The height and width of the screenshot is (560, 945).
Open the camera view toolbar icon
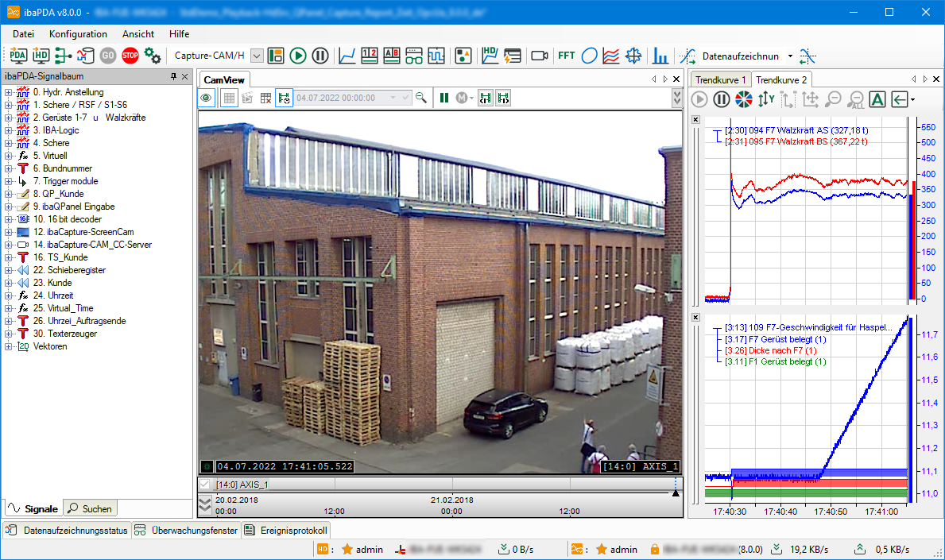540,56
